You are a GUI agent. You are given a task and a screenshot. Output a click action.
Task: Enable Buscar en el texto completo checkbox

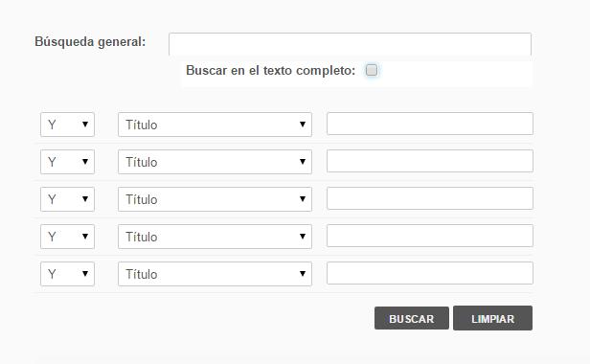coord(372,70)
